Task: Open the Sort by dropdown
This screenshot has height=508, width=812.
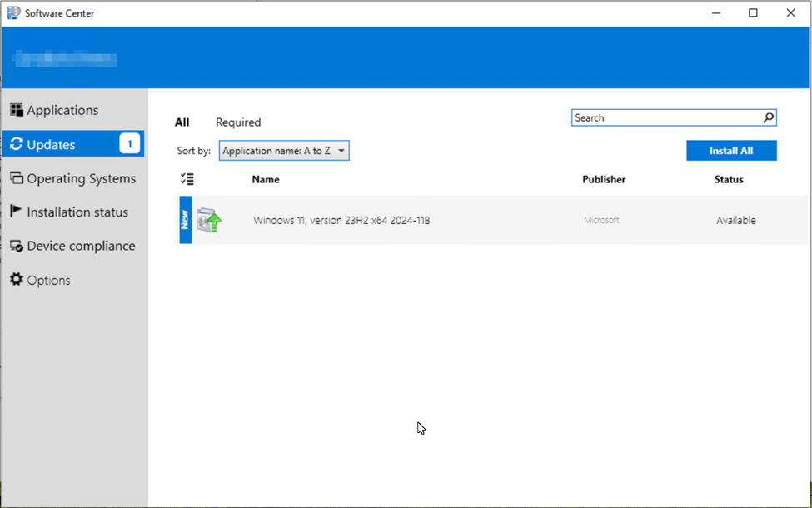Action: 284,151
